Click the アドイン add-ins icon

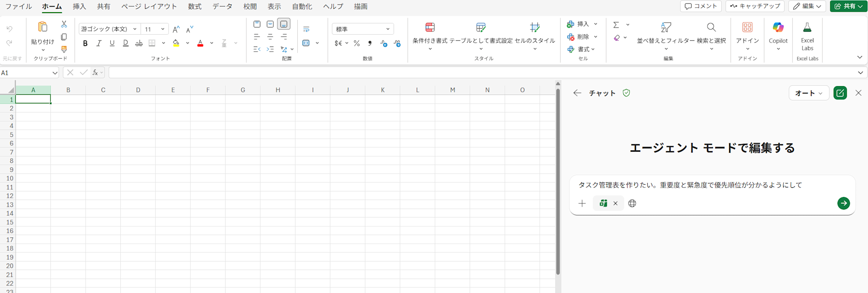coord(747,27)
